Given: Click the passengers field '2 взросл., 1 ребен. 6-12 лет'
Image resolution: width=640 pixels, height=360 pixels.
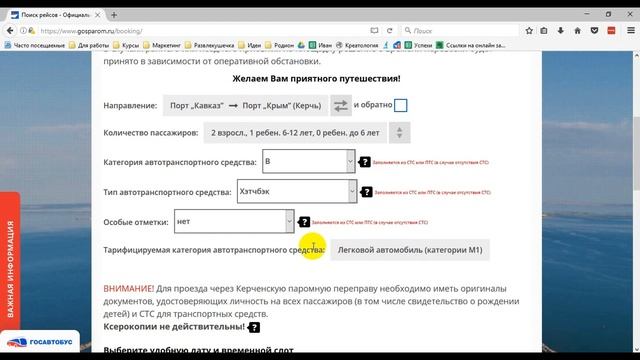Looking at the screenshot, I should [x=295, y=133].
